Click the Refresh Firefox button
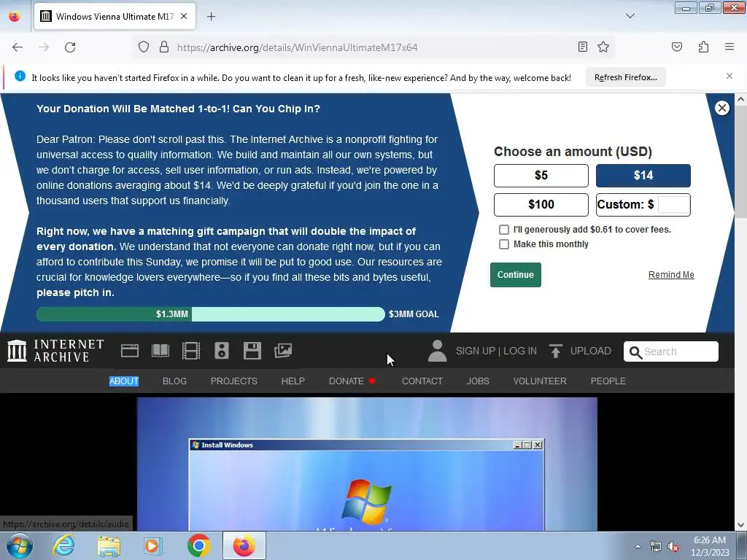The height and width of the screenshot is (560, 747). tap(625, 77)
